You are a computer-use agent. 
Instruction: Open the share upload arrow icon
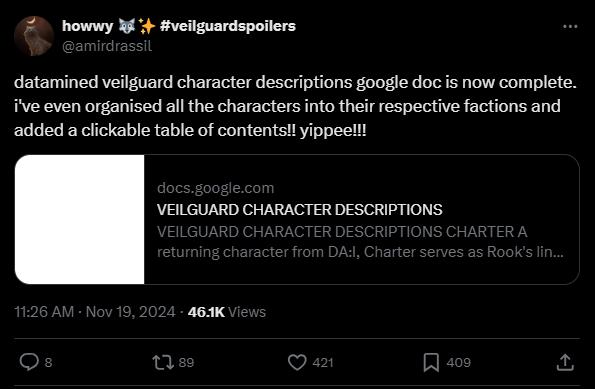565,362
